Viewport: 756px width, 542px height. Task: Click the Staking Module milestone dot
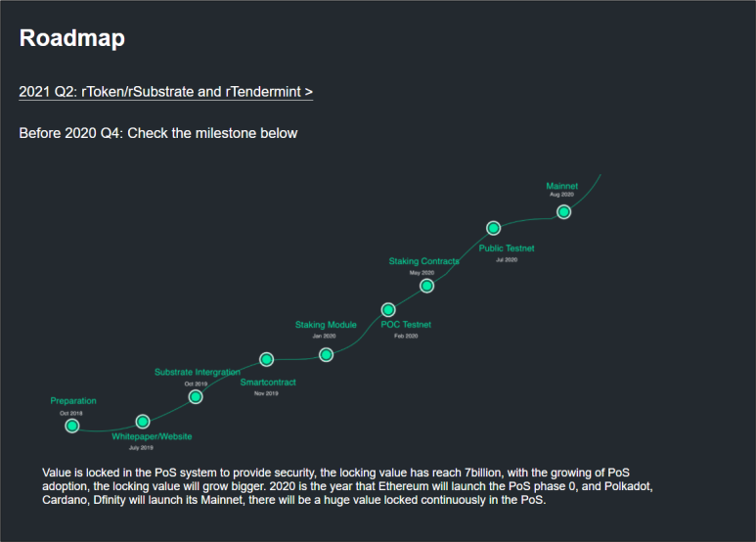tap(327, 354)
